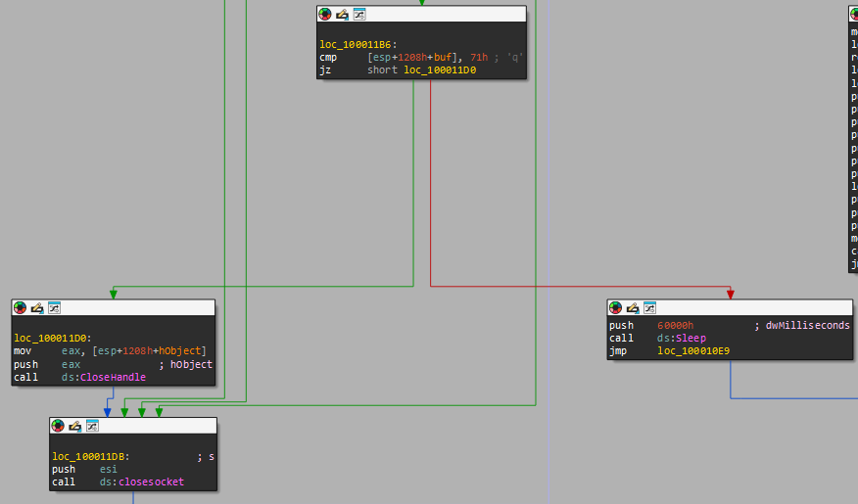Viewport: 858px width, 504px height.
Task: Click the ds:closesocket call reference
Action: coord(141,481)
